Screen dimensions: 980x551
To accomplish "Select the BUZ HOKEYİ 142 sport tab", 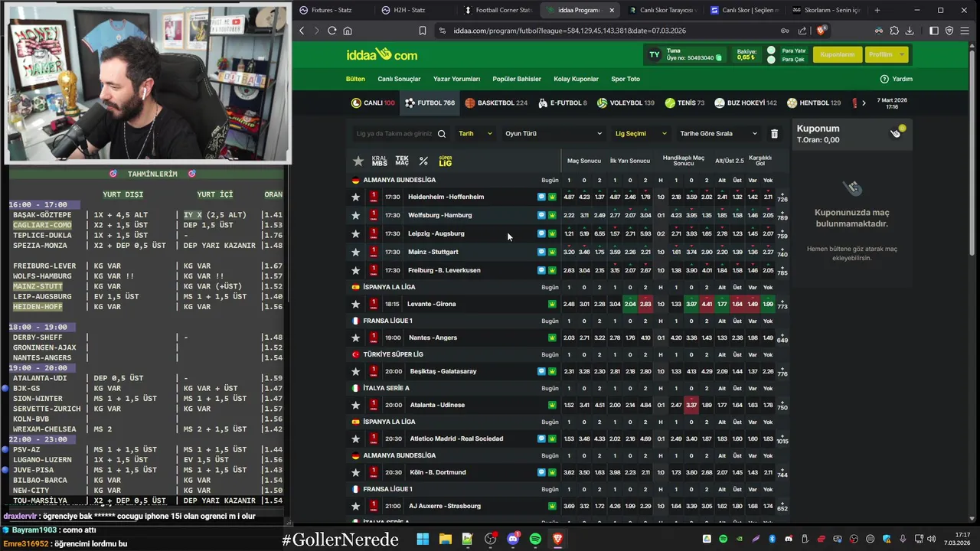I will (x=746, y=103).
